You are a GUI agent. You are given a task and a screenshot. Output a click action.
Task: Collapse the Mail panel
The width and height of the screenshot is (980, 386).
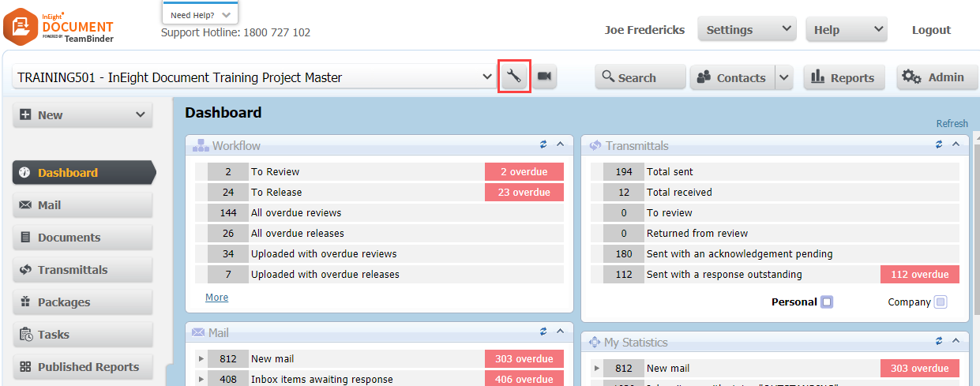coord(560,332)
